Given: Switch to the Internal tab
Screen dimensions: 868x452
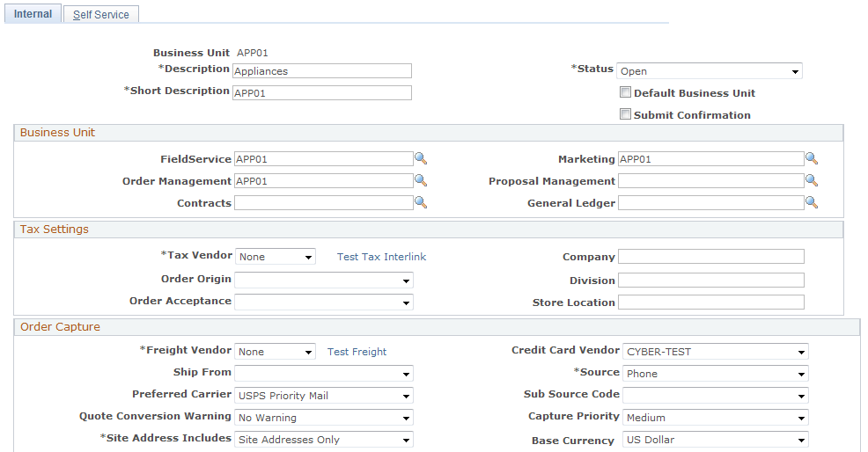Looking at the screenshot, I should click(33, 14).
